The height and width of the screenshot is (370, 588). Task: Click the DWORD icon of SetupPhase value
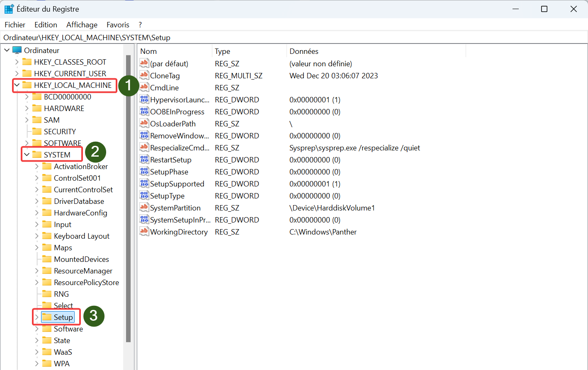pyautogui.click(x=144, y=171)
